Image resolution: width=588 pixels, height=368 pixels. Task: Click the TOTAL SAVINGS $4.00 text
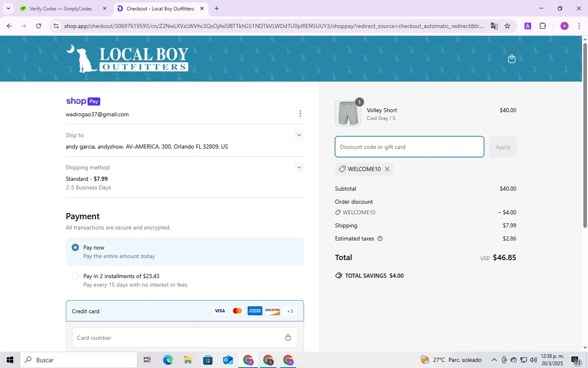374,276
